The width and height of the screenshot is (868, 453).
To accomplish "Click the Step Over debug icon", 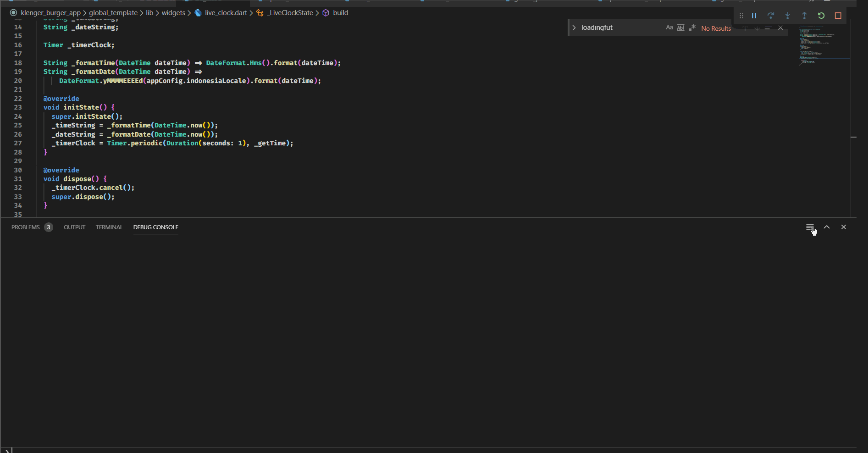I will [x=771, y=15].
